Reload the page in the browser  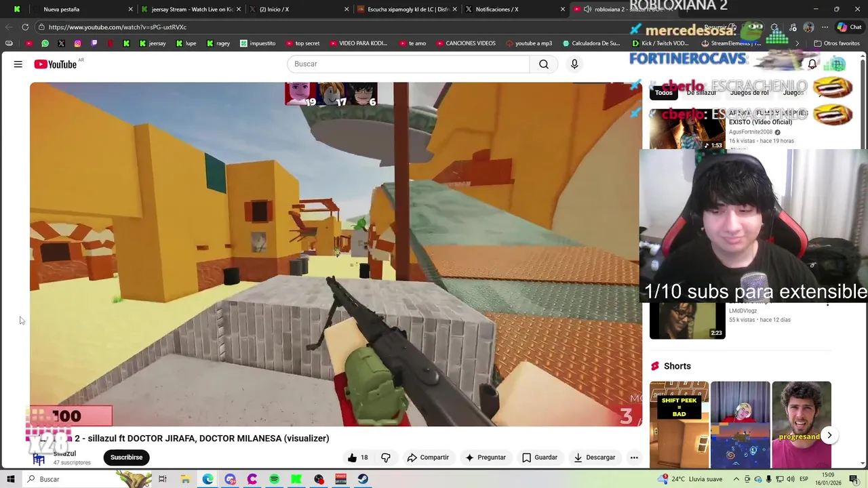25,27
